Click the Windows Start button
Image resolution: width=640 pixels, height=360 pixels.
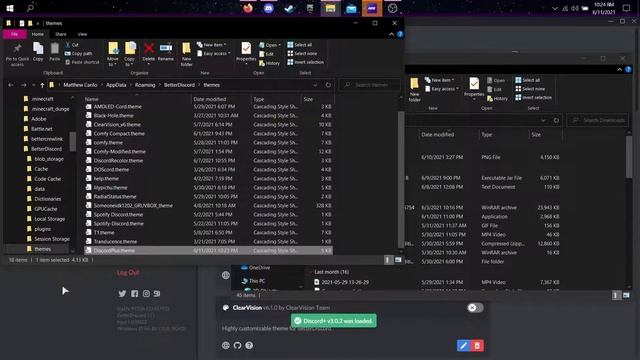click(x=9, y=8)
